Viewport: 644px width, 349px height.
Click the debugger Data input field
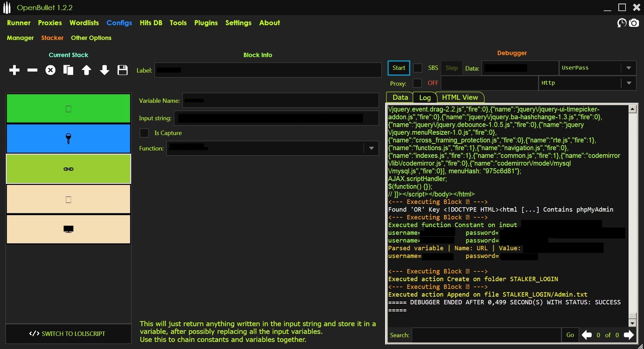pyautogui.click(x=520, y=68)
